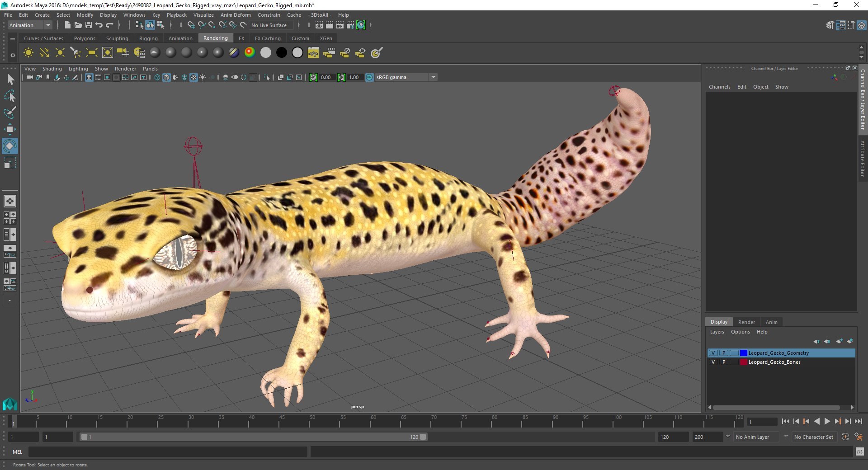Play the animation forwards
This screenshot has height=470, width=868.
[x=827, y=421]
